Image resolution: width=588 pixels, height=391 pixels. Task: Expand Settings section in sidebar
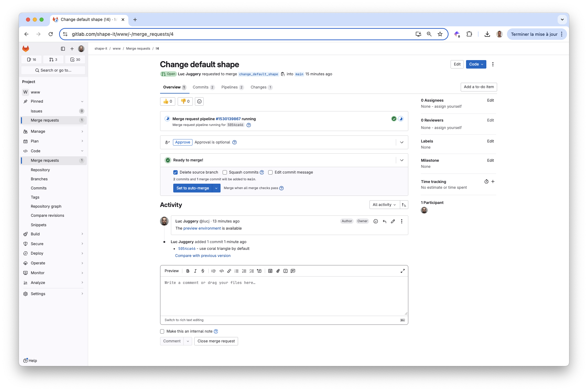point(54,294)
